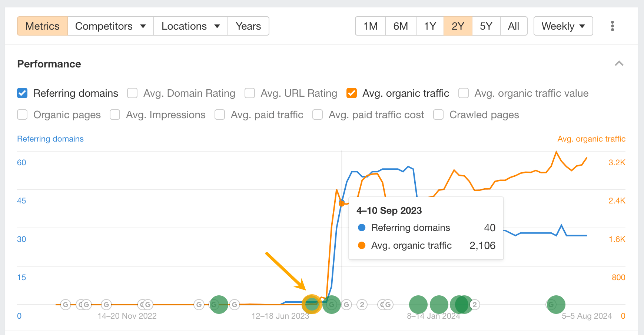
Task: Choose the 6M time range button
Action: coord(401,26)
